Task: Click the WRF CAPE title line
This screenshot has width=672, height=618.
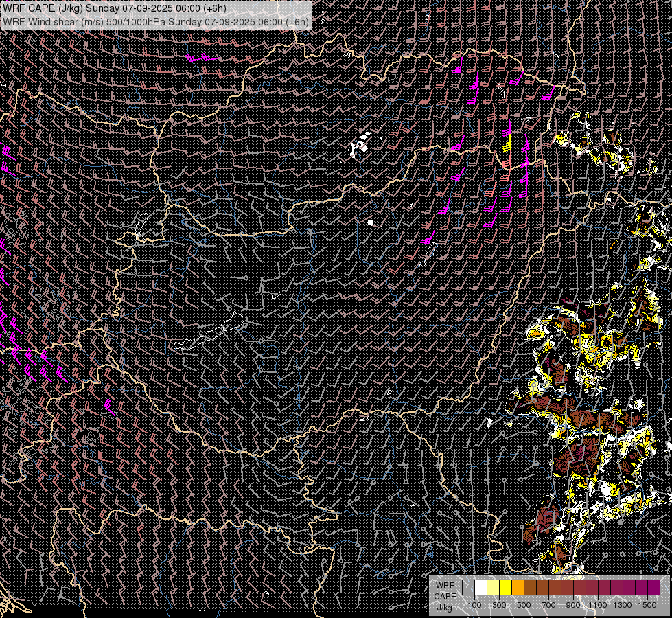Action: [x=115, y=8]
